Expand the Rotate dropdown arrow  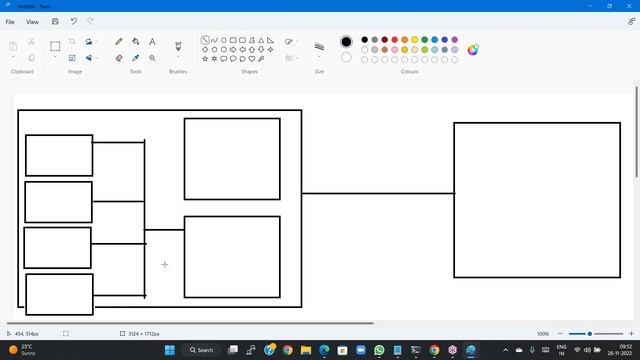(x=96, y=42)
